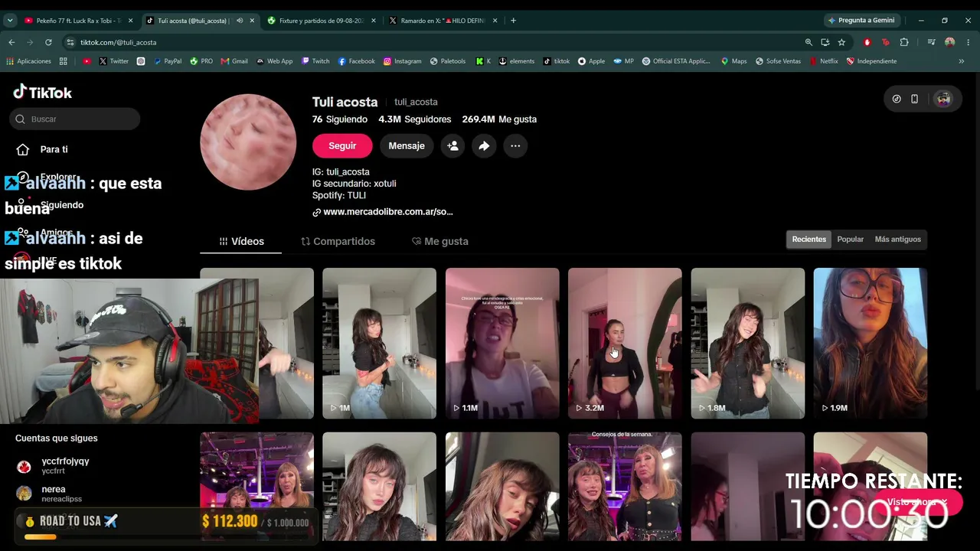Open the tiktok bookmark in the bookmarks bar
Image resolution: width=980 pixels, height=551 pixels.
click(x=557, y=61)
